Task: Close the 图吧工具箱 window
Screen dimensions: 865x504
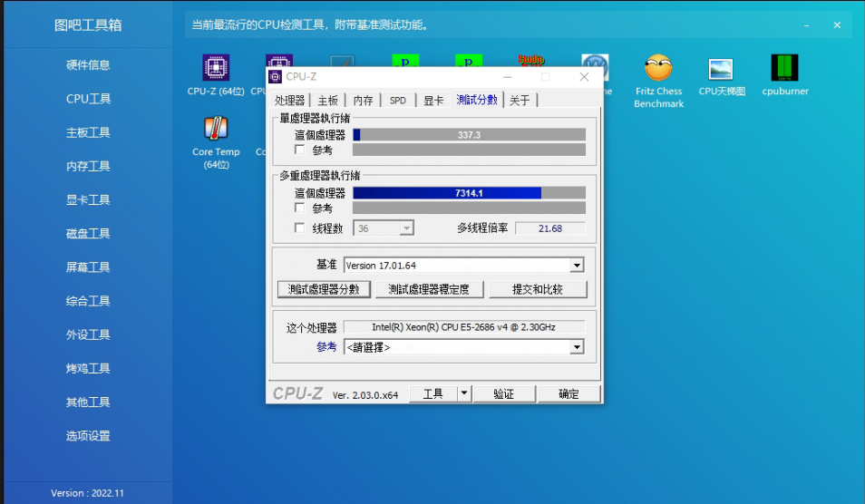Action: (x=837, y=24)
